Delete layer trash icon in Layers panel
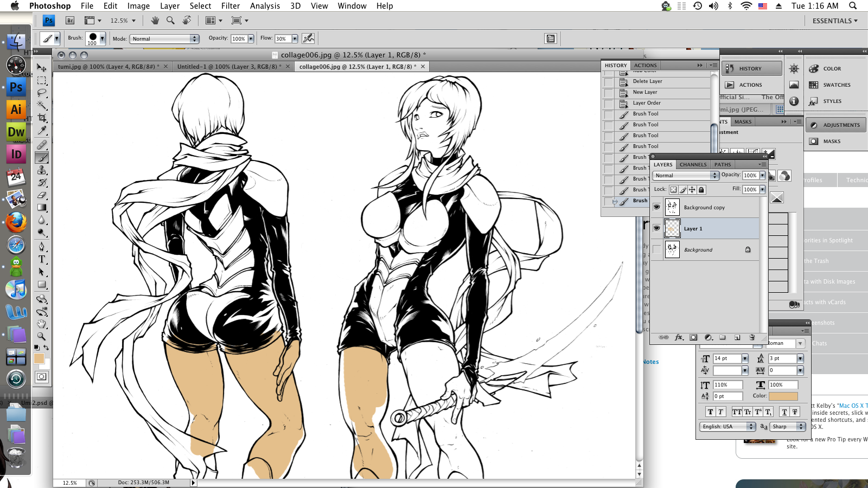Viewport: 868px width, 488px height. pyautogui.click(x=752, y=337)
